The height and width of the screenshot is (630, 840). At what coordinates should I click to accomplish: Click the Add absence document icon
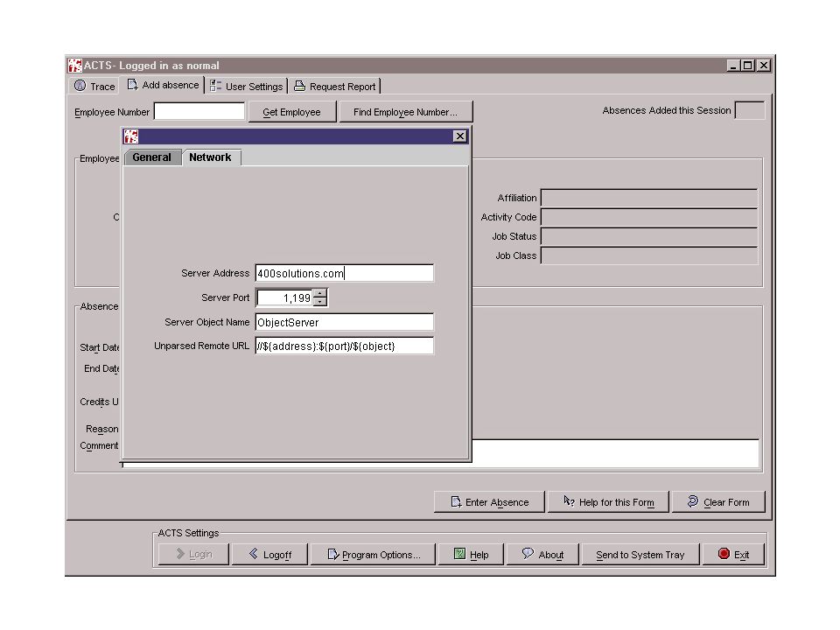click(132, 85)
